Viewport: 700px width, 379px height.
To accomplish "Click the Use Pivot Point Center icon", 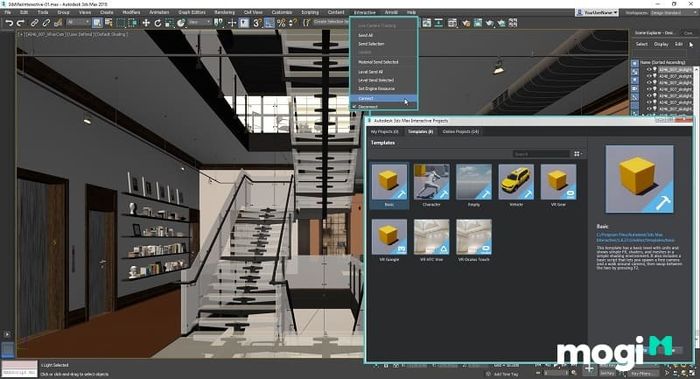I will [x=219, y=23].
